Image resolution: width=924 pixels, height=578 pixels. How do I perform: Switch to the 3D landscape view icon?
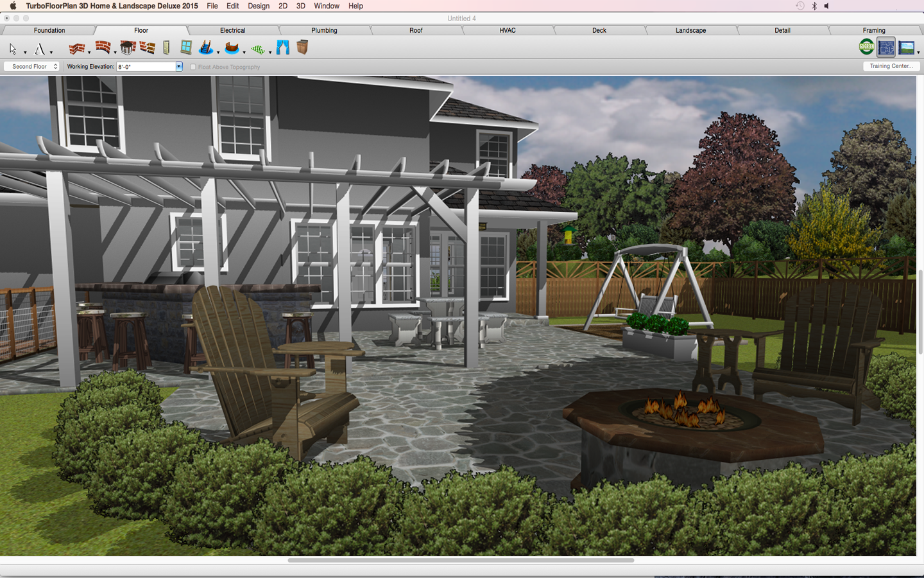(906, 48)
